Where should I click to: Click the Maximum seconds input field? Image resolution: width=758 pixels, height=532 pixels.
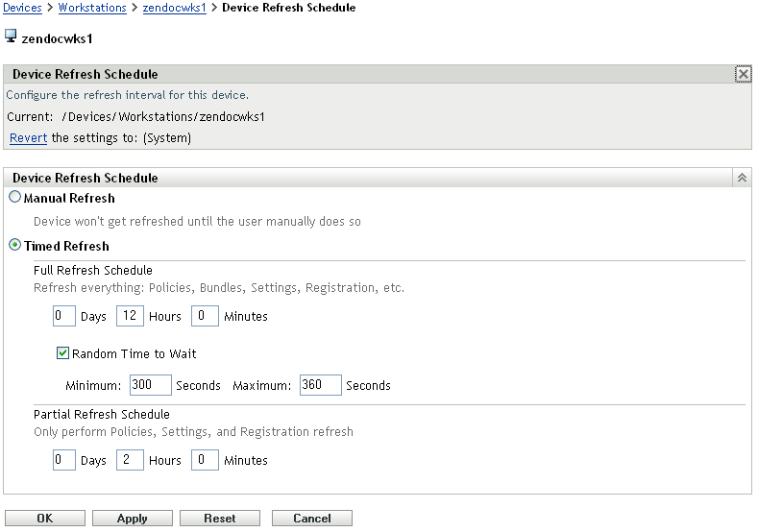320,385
